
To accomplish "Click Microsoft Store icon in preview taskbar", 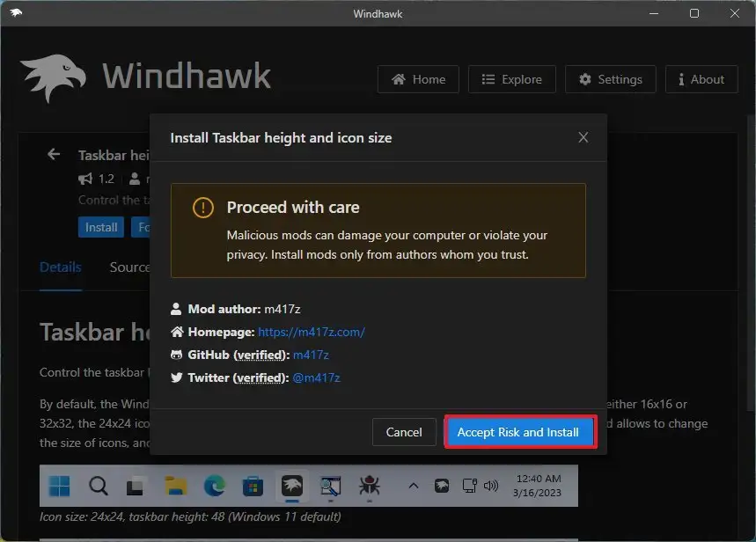I will (x=253, y=486).
